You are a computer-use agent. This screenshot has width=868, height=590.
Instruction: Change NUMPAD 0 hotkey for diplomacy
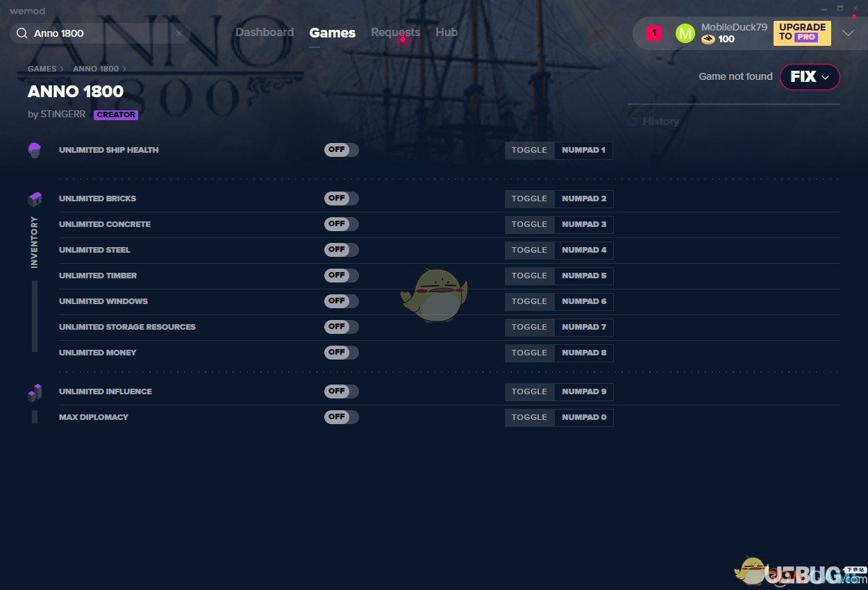pyautogui.click(x=584, y=417)
